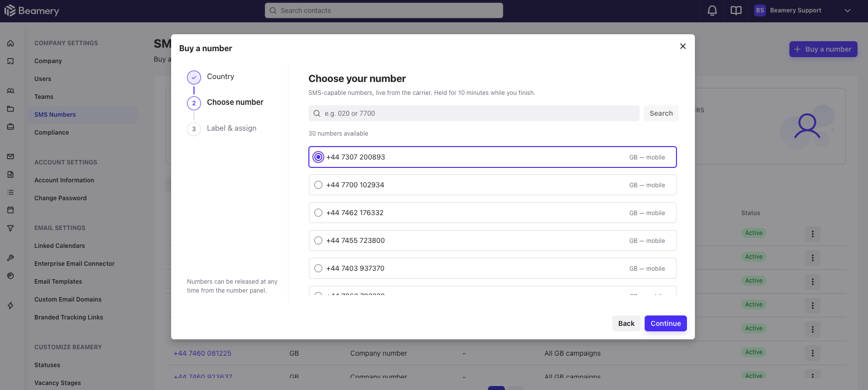Image resolution: width=868 pixels, height=390 pixels.
Task: Select number +44 7307 200893
Action: point(492,157)
